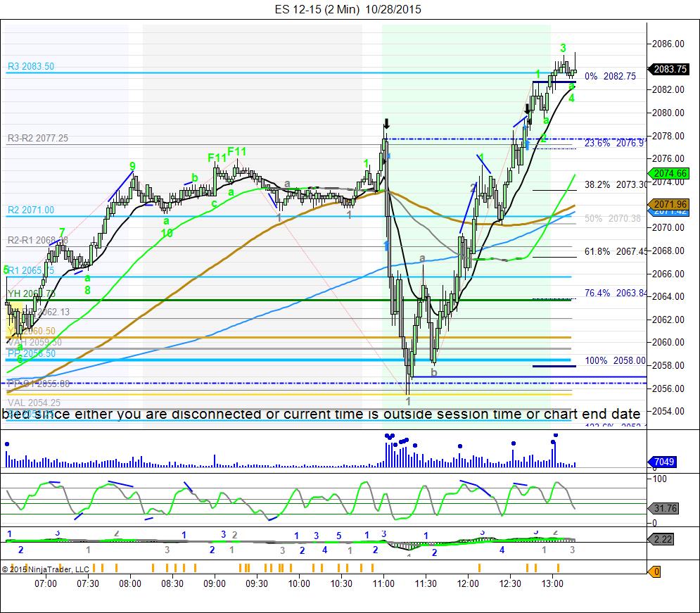This screenshot has height=613, width=700.
Task: Click the black down arrow near 2080 level
Action: click(527, 109)
